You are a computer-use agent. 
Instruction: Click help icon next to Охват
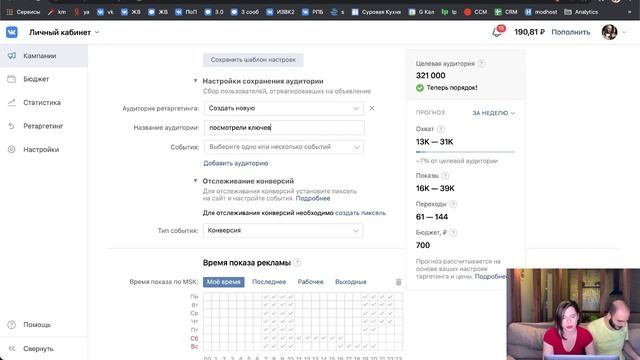point(440,129)
